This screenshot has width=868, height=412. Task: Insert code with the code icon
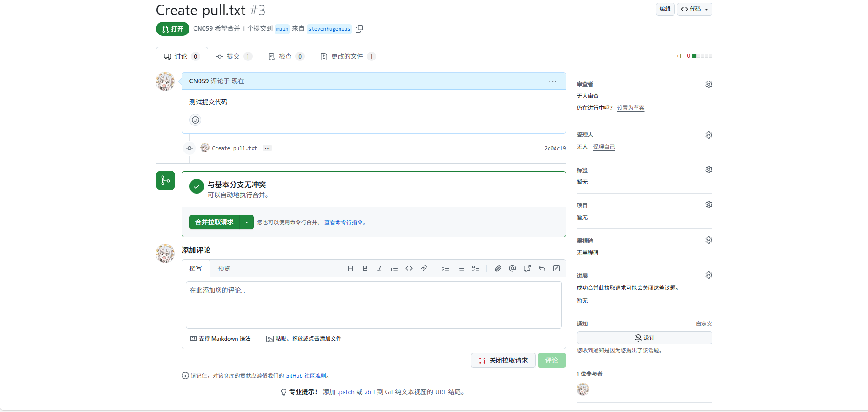click(x=409, y=269)
